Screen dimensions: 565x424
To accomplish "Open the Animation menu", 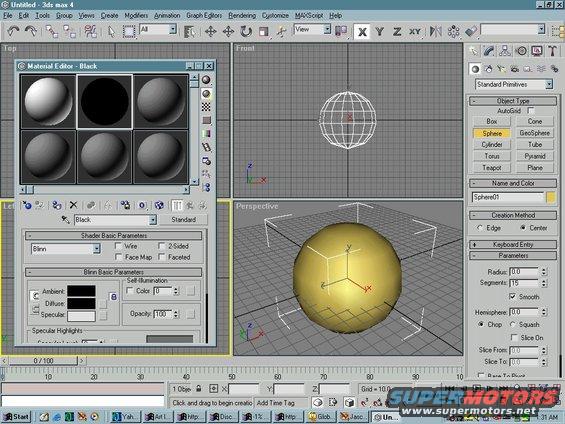I will pos(167,15).
